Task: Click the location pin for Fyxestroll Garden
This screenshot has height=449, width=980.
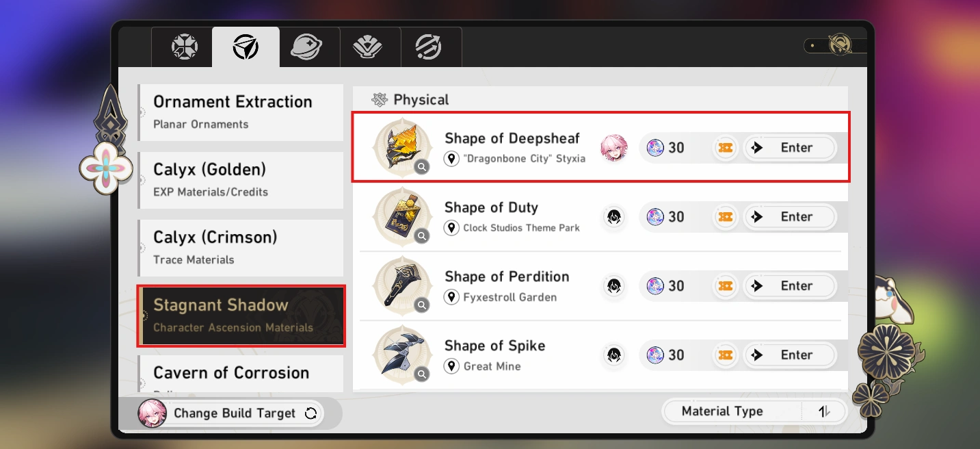Action: pyautogui.click(x=451, y=297)
